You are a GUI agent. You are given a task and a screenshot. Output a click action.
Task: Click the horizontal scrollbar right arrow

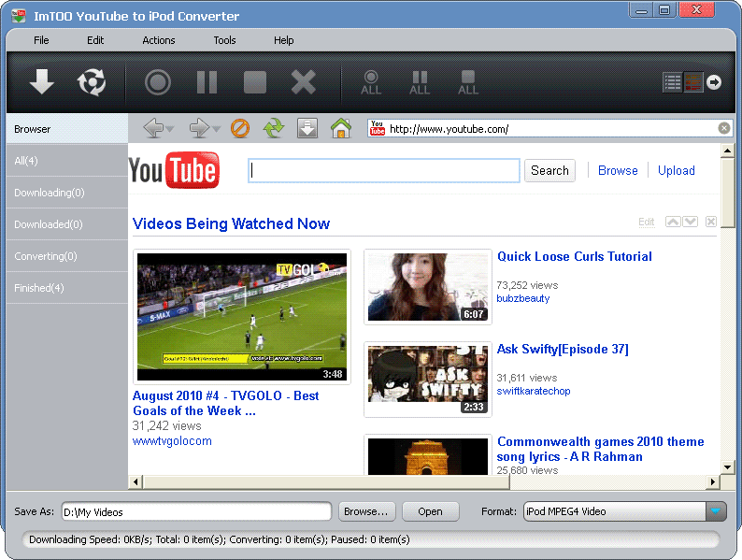tap(713, 481)
